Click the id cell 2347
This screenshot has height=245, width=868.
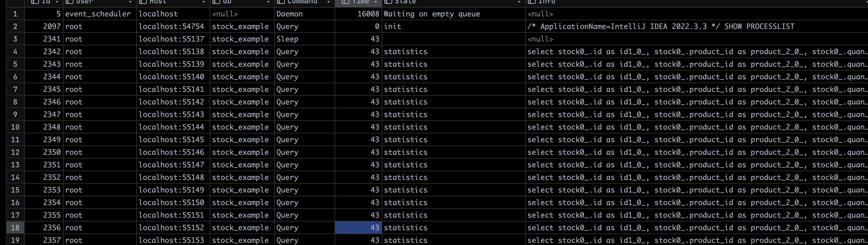tap(44, 114)
